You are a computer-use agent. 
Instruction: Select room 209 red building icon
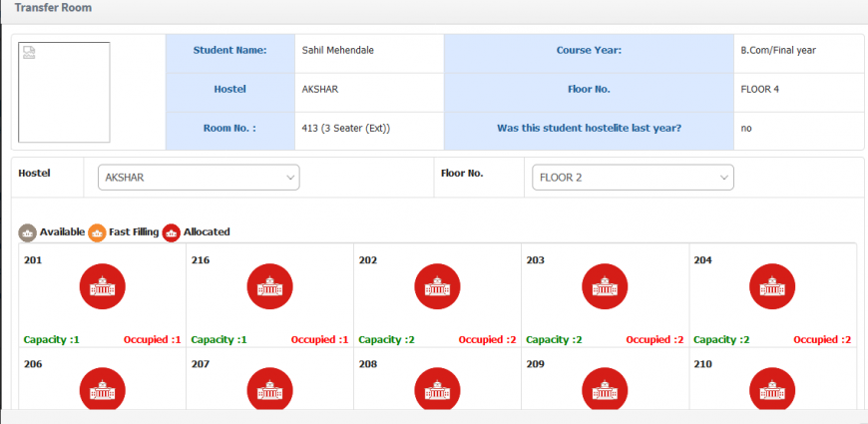605,388
